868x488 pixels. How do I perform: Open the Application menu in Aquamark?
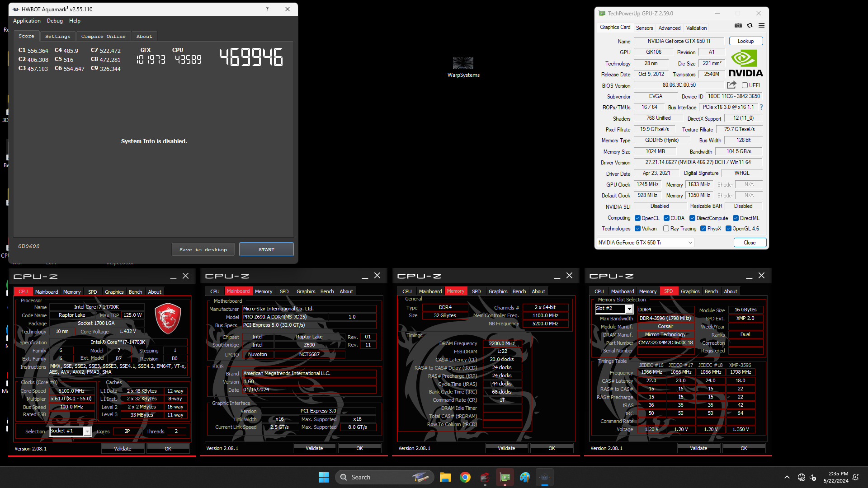coord(27,21)
